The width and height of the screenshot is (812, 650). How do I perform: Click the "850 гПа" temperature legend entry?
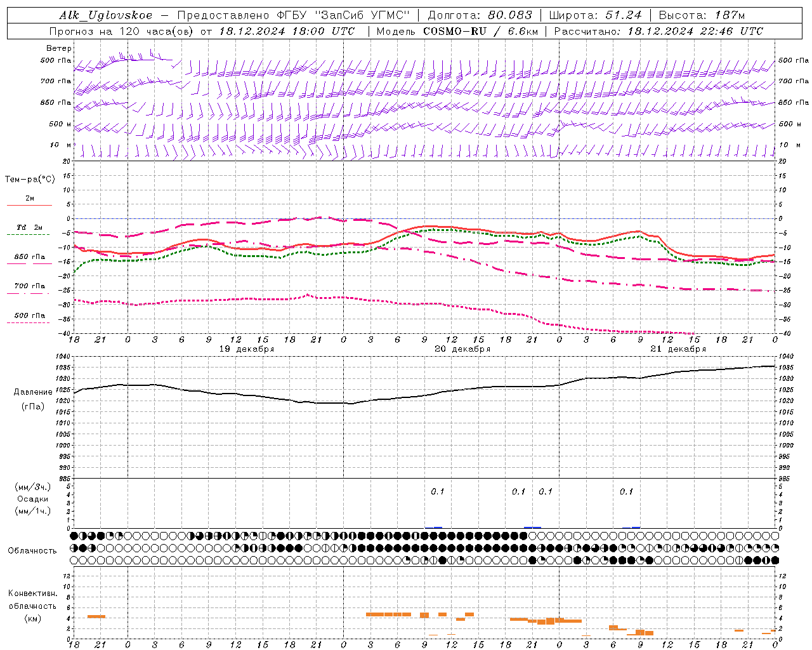tap(30, 256)
